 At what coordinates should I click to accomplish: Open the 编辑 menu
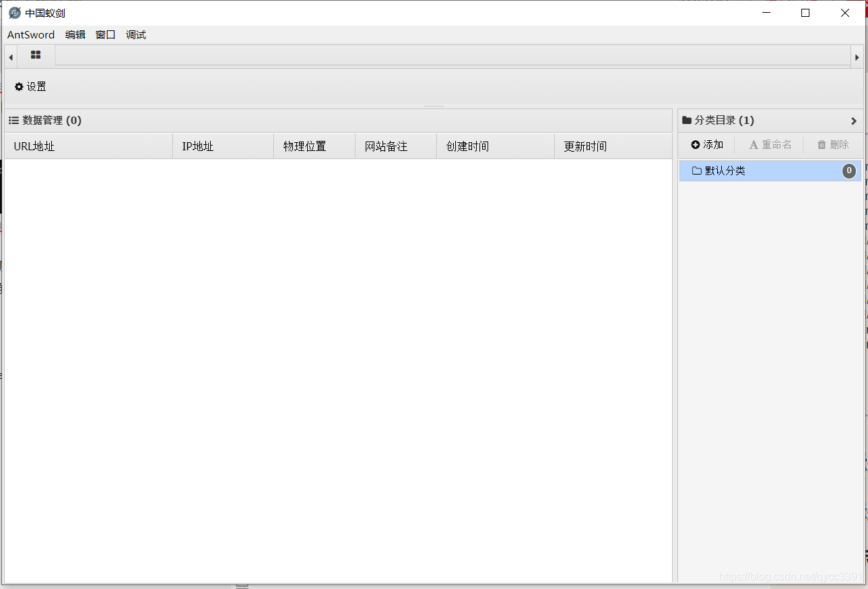(x=75, y=35)
